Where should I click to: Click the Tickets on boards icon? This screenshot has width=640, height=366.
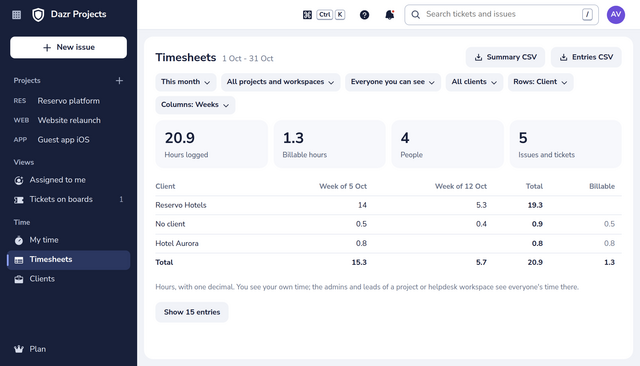click(x=19, y=200)
